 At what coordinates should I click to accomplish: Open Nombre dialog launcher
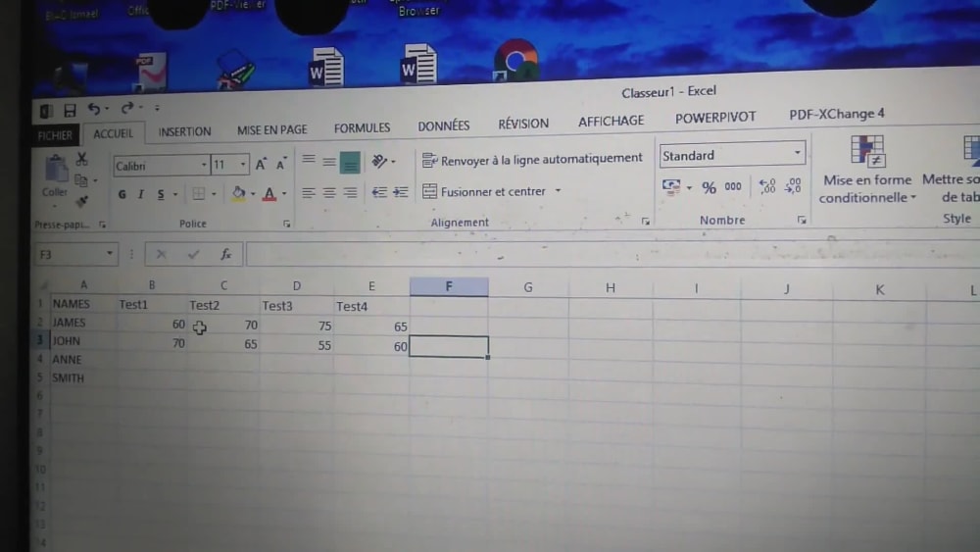802,220
